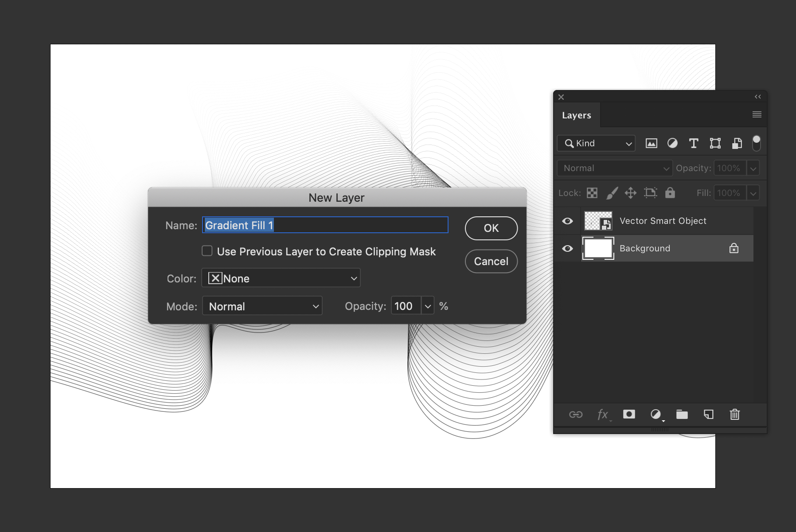Select the Background layer name

pos(645,248)
